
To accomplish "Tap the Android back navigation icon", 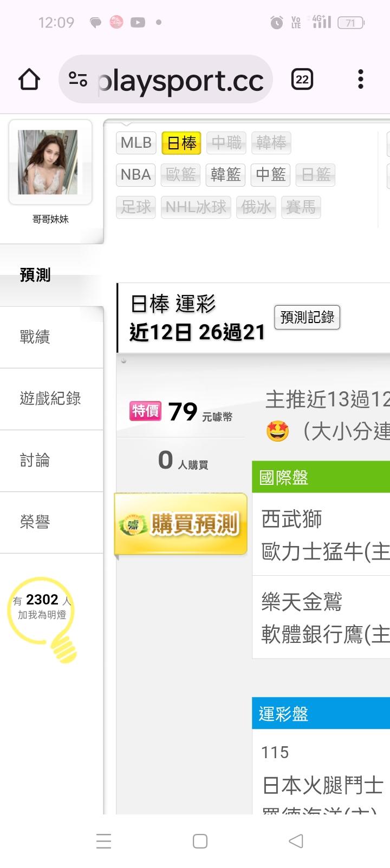I will tap(296, 840).
